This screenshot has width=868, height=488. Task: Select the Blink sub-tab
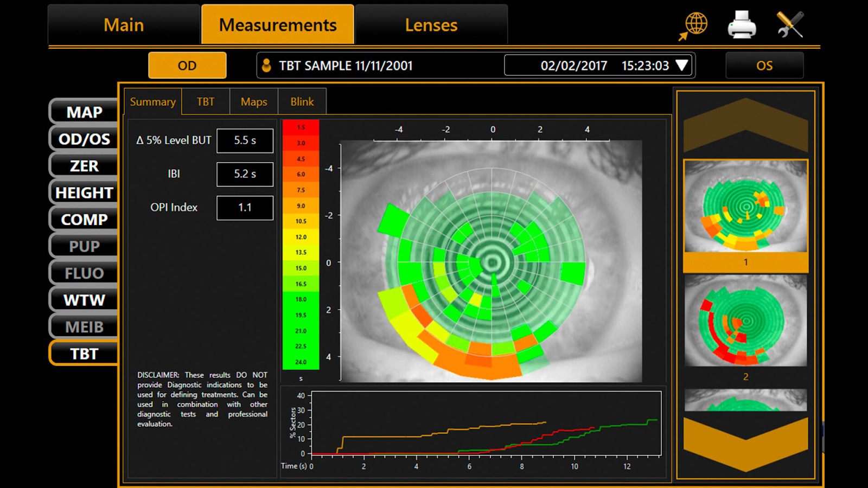[x=302, y=102]
